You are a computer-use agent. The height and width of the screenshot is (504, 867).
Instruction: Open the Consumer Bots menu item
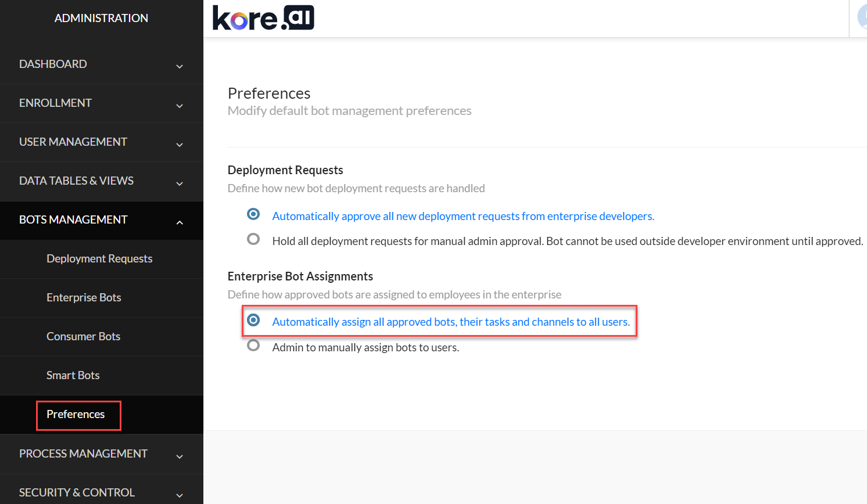pyautogui.click(x=83, y=336)
